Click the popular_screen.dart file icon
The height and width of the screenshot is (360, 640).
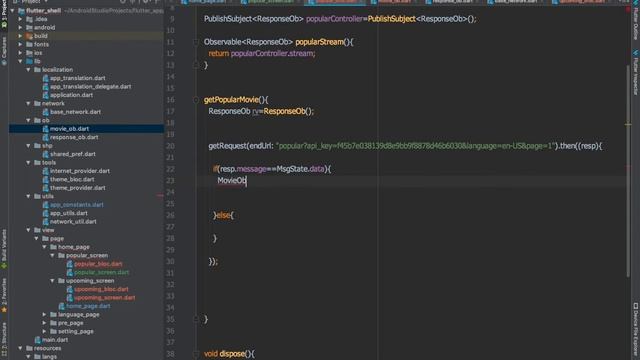[69, 272]
